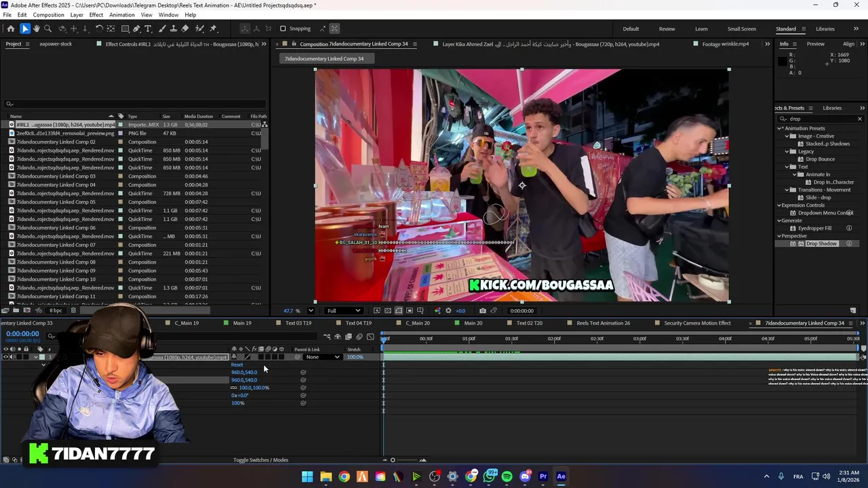Collapse the Expression Controls category
This screenshot has height=488, width=868.
[x=780, y=205]
